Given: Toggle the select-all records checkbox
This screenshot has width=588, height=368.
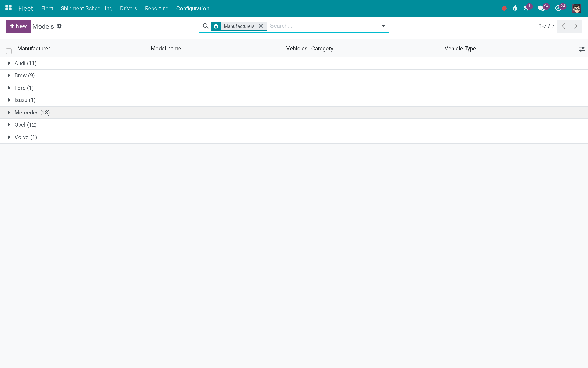Looking at the screenshot, I should [9, 51].
